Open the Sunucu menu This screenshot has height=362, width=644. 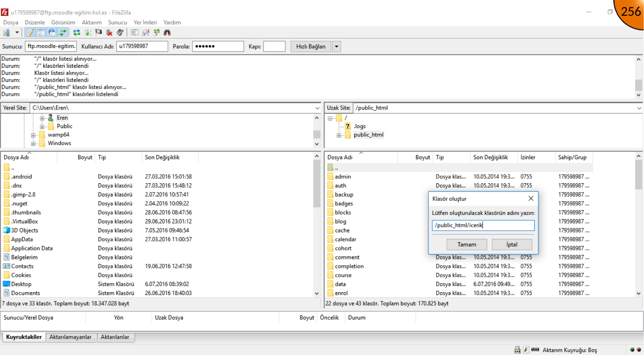[117, 22]
